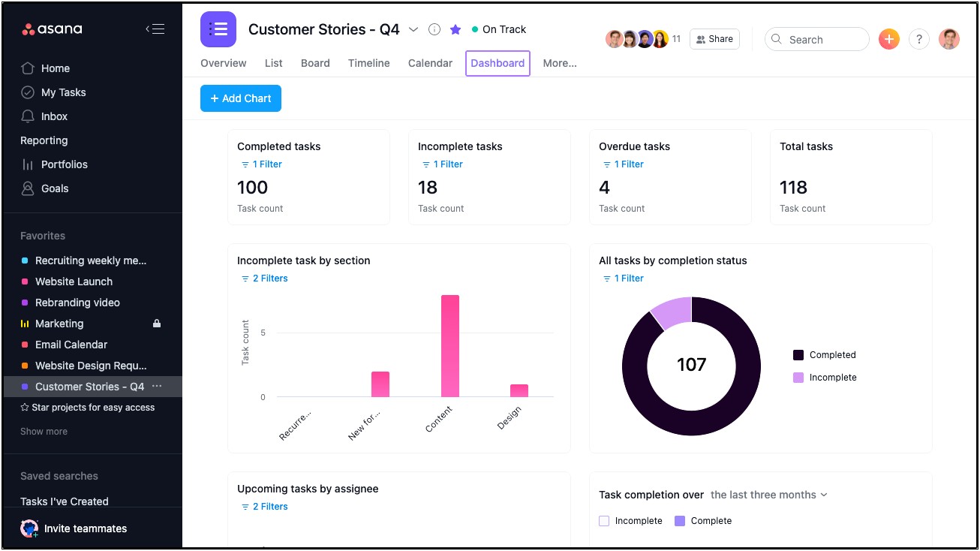Unstar the project with the star icon
The height and width of the screenshot is (551, 980).
[455, 29]
